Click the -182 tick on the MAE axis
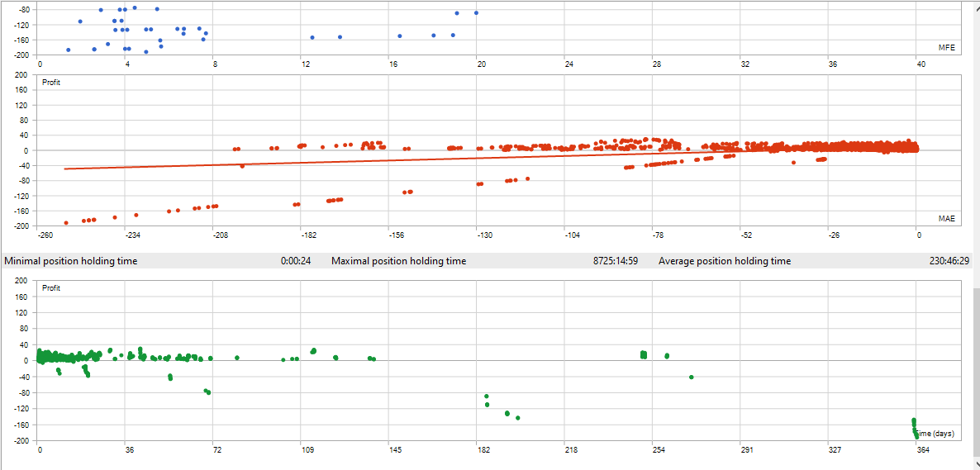This screenshot has width=980, height=470. click(309, 235)
